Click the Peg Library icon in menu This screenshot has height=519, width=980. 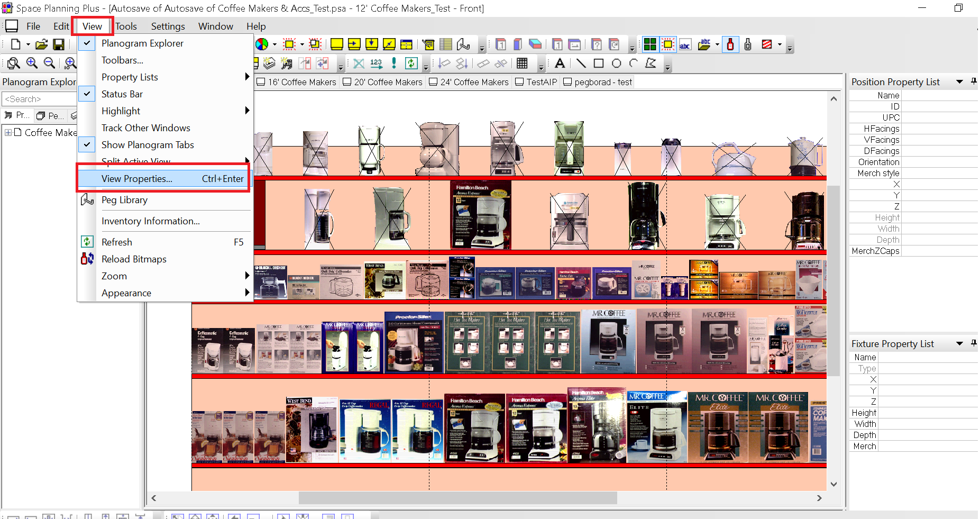click(x=87, y=200)
